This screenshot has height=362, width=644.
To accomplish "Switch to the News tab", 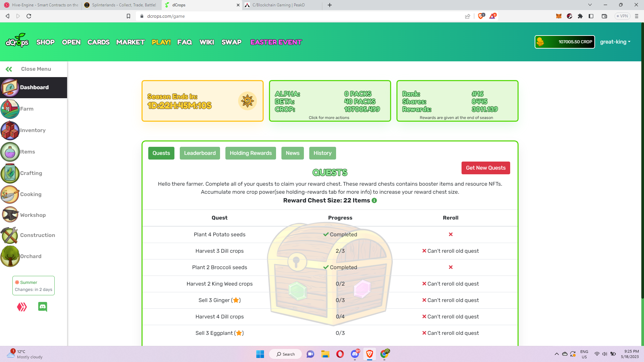I will click(x=292, y=153).
